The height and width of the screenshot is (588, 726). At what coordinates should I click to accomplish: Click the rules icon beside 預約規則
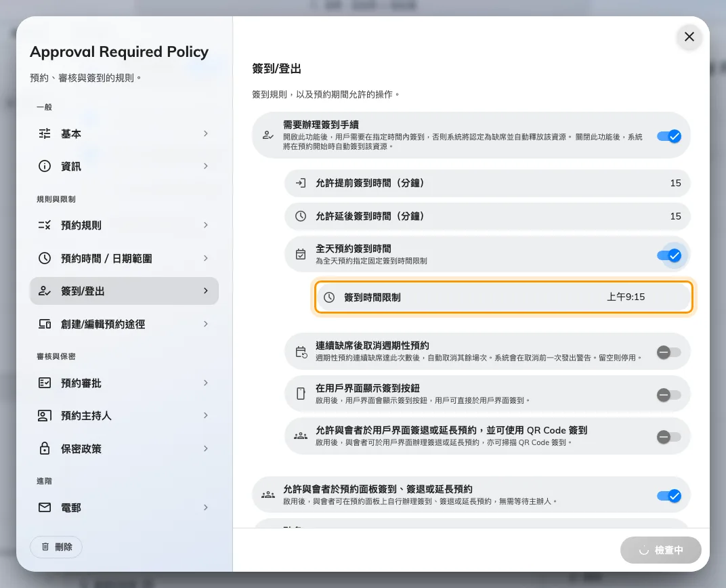click(x=45, y=225)
